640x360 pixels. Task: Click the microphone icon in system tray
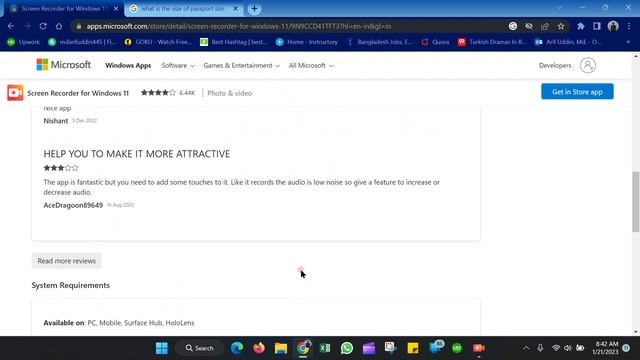click(x=540, y=348)
